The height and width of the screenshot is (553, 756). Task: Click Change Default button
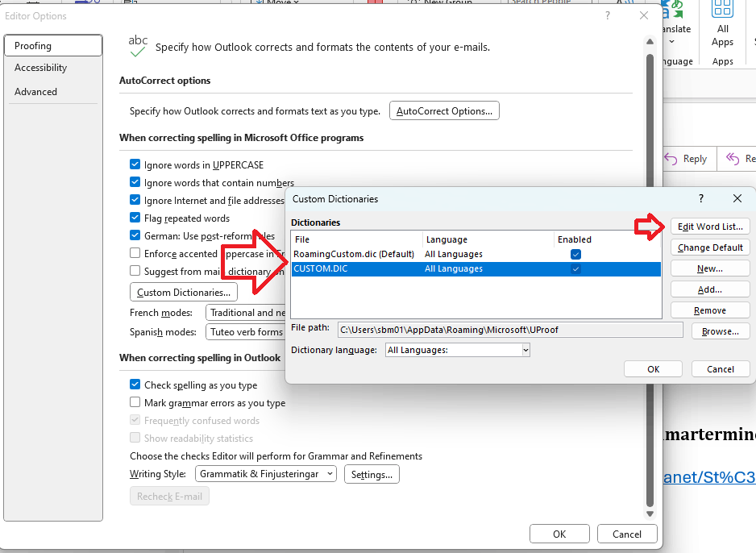(x=710, y=247)
